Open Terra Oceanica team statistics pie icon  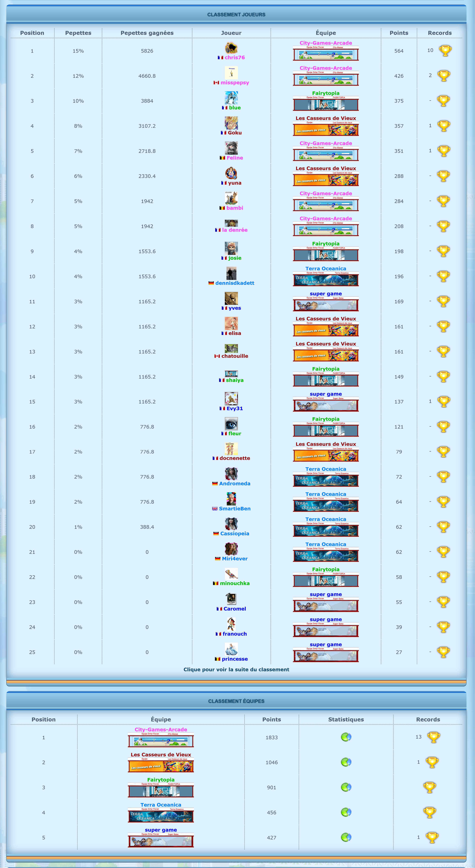point(346,812)
